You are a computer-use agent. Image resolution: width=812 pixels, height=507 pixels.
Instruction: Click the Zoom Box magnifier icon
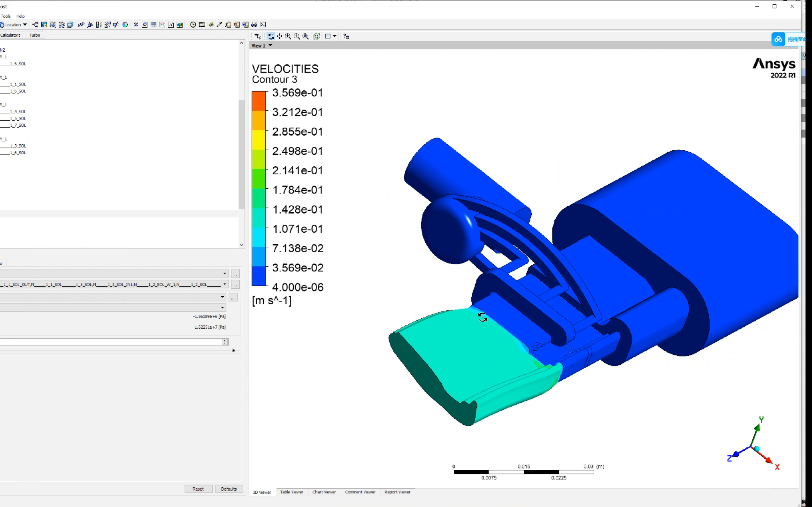point(297,36)
